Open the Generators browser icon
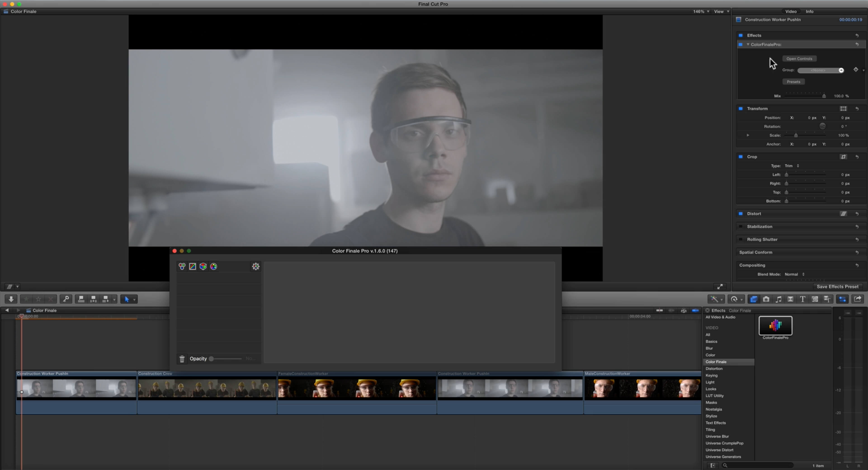The image size is (868, 470). pos(815,299)
